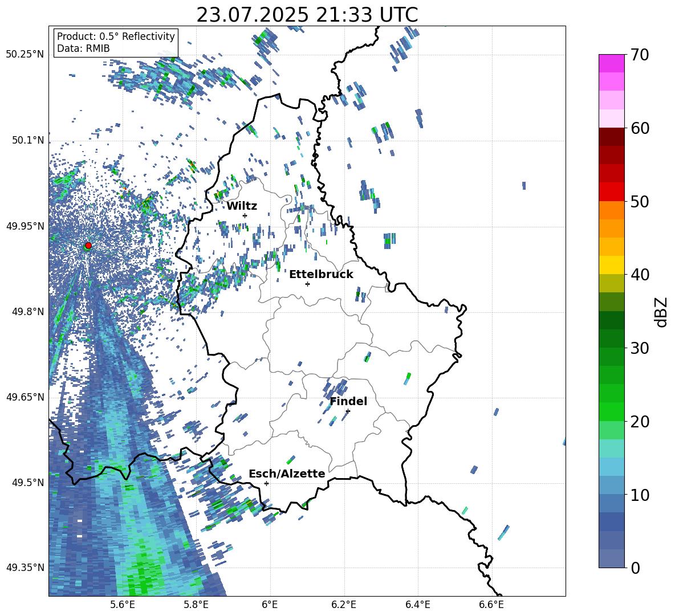
Task: Click the 10 colorbar tick value
Action: (x=640, y=495)
